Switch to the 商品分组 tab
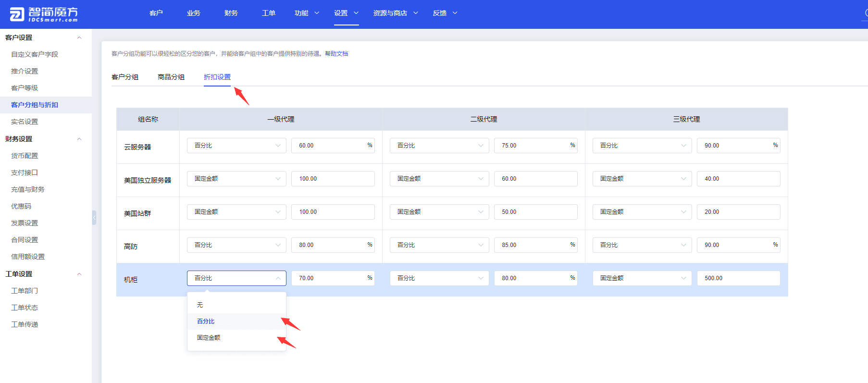 (171, 77)
